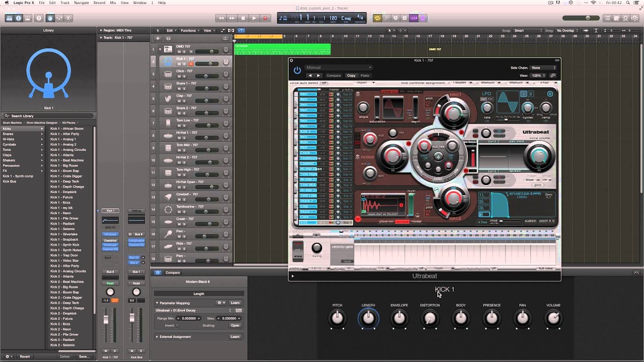Stop playback in transport
Viewport: 644px width, 362px height.
(243, 18)
